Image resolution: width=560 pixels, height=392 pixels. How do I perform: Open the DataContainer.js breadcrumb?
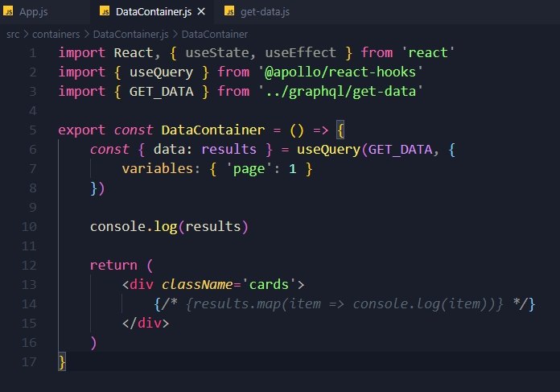coord(130,35)
